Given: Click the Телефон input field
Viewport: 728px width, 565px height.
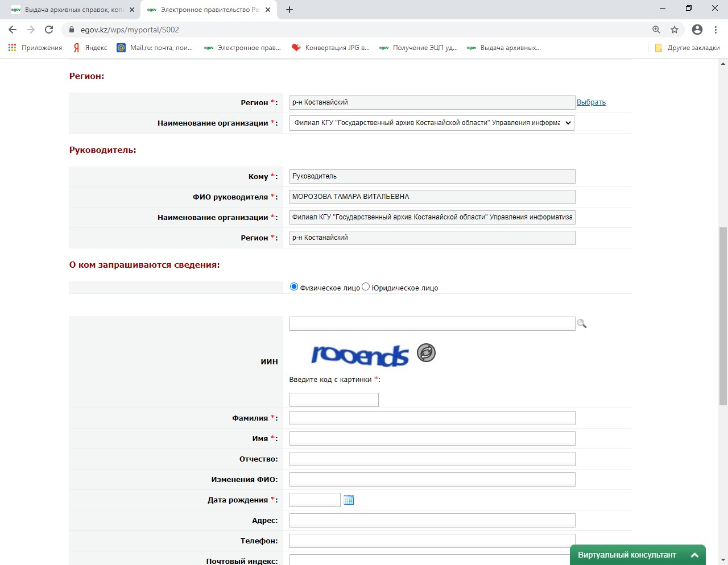Looking at the screenshot, I should coord(432,541).
